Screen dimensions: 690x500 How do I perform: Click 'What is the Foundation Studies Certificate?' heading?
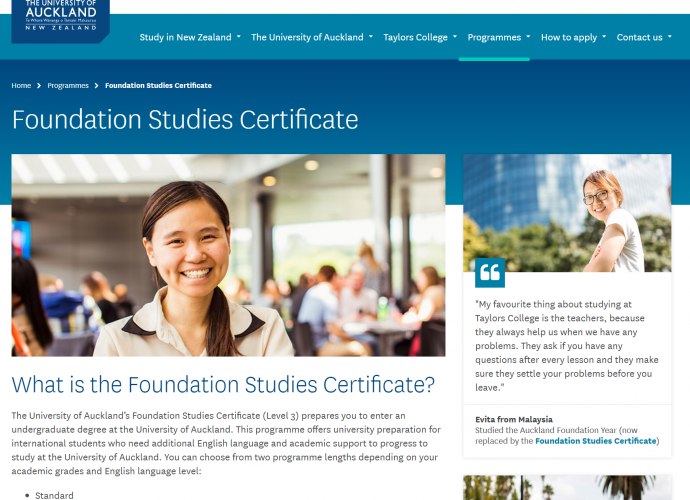click(223, 385)
